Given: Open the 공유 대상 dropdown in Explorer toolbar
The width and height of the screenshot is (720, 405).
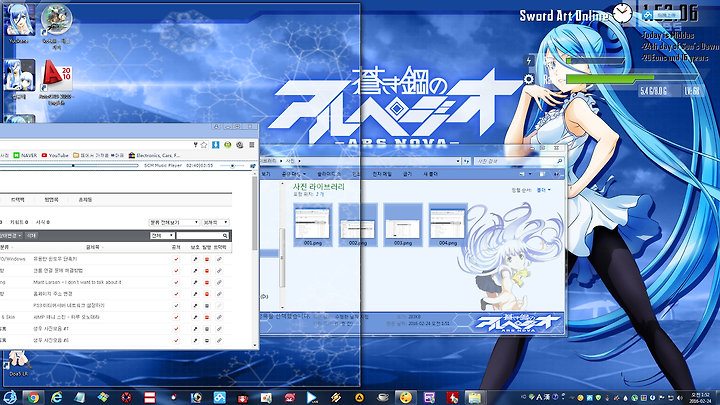Looking at the screenshot, I should pos(293,174).
